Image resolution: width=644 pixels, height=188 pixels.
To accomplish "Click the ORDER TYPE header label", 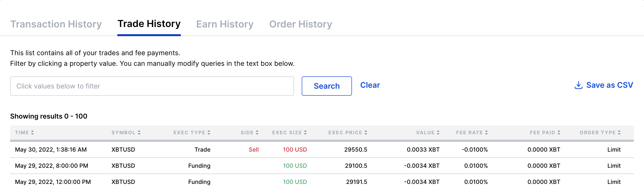I will click(597, 133).
